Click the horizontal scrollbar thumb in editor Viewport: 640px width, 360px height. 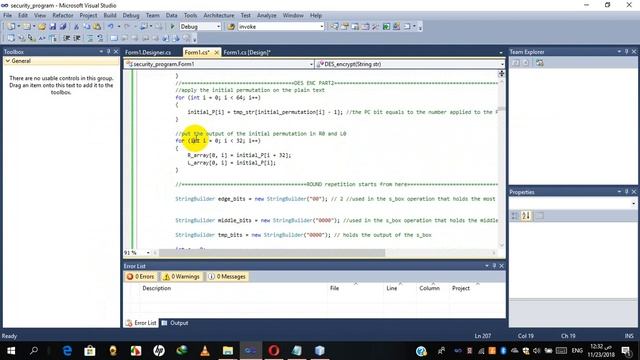coord(272,253)
